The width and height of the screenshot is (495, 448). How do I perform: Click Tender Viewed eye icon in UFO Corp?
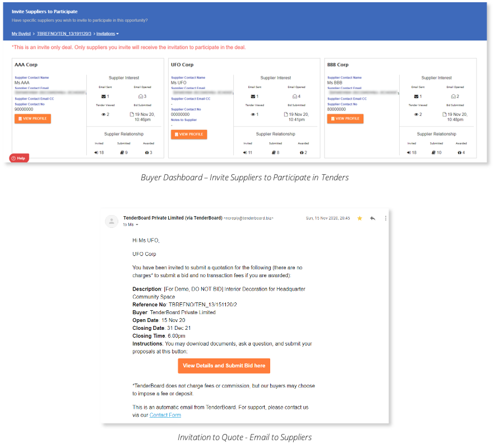click(x=253, y=114)
